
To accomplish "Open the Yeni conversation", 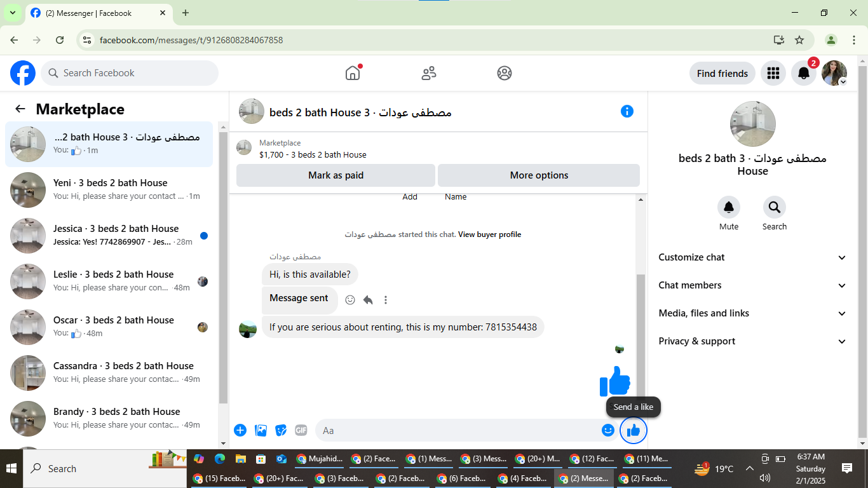I will [109, 189].
